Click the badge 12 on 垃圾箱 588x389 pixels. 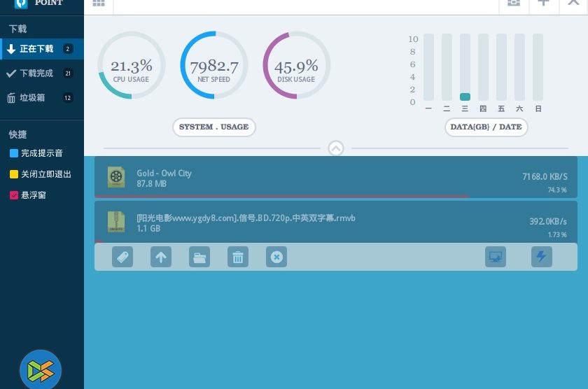67,98
